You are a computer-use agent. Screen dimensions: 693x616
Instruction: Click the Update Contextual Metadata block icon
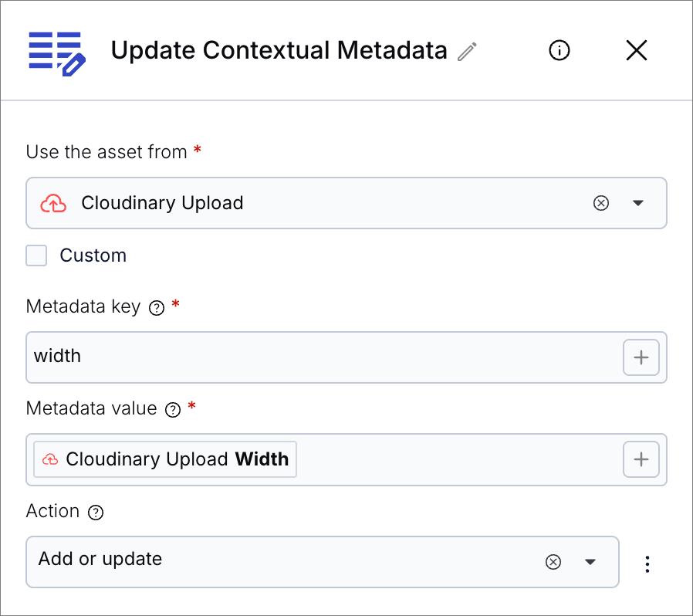pyautogui.click(x=56, y=52)
